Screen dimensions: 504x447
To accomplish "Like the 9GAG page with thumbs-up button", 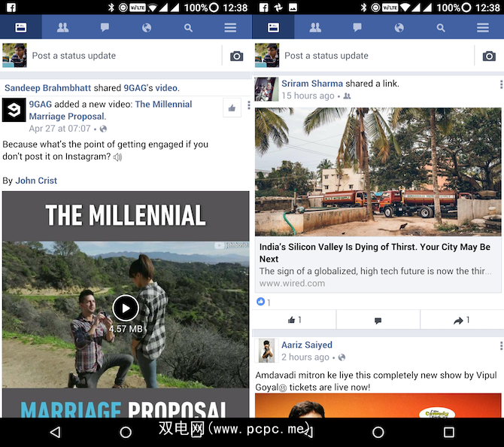I will click(232, 108).
